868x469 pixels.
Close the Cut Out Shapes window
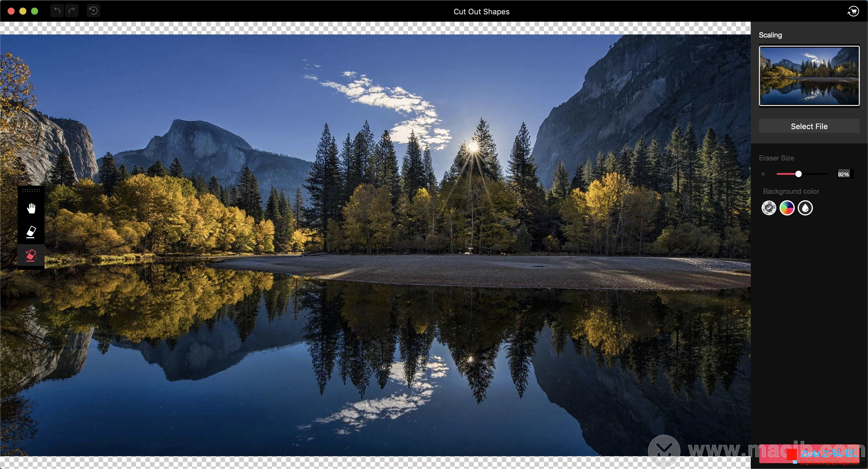pyautogui.click(x=11, y=11)
